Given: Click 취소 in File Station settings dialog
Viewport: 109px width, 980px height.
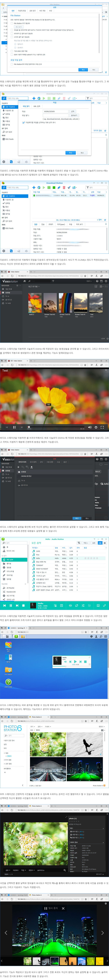Looking at the screenshot, I should pos(94,70).
